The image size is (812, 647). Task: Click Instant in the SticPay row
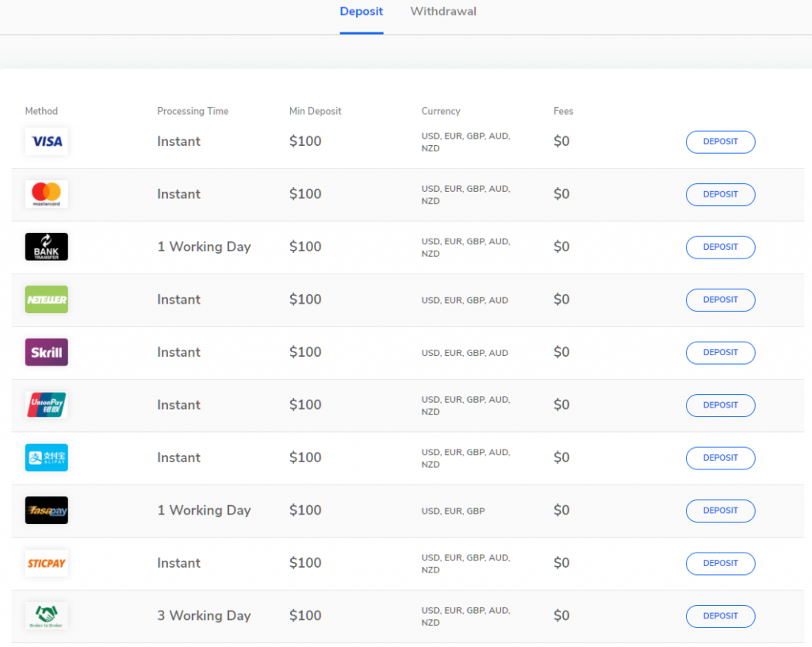coord(178,563)
